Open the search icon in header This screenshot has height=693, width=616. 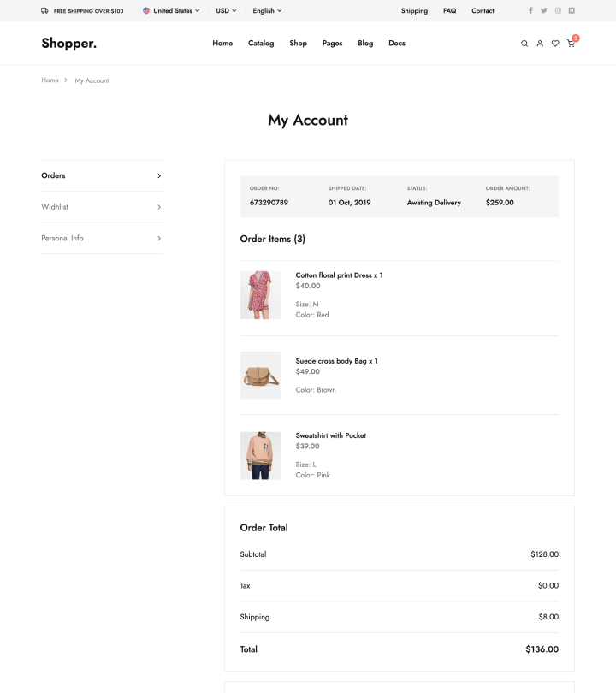(x=524, y=44)
